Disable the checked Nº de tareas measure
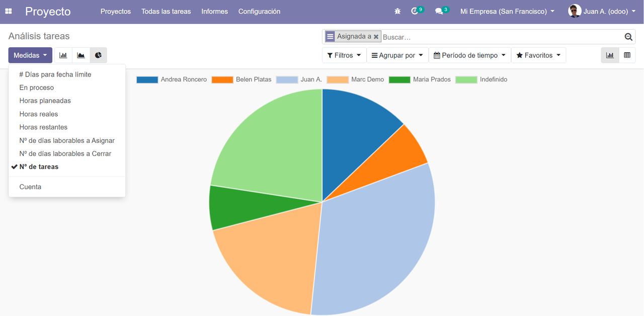The width and height of the screenshot is (644, 316). pos(39,167)
